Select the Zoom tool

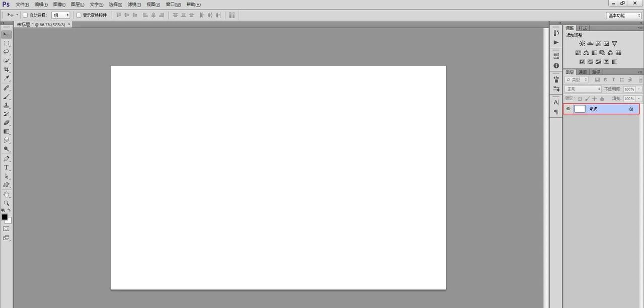(7, 203)
